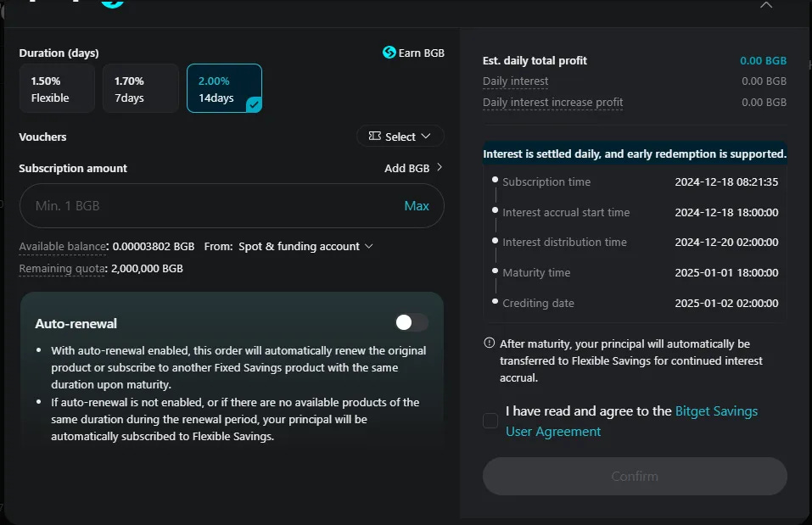Open the Vouchers Select dropdown
This screenshot has width=812, height=525.
tap(400, 136)
